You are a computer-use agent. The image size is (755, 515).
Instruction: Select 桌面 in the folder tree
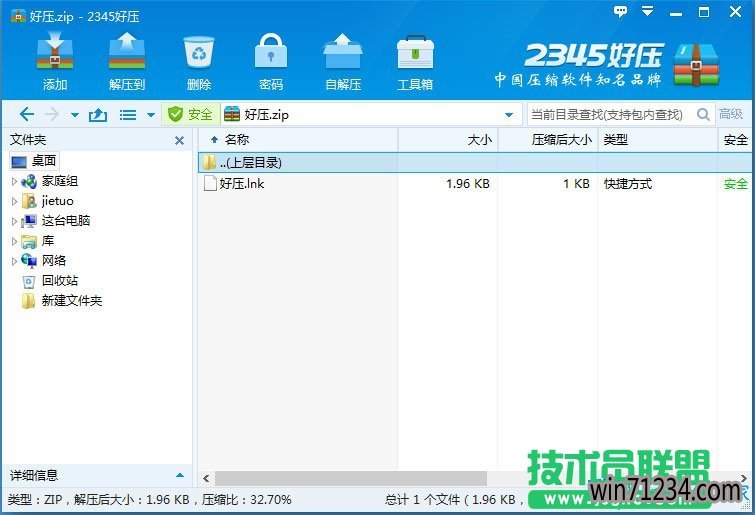tap(34, 161)
